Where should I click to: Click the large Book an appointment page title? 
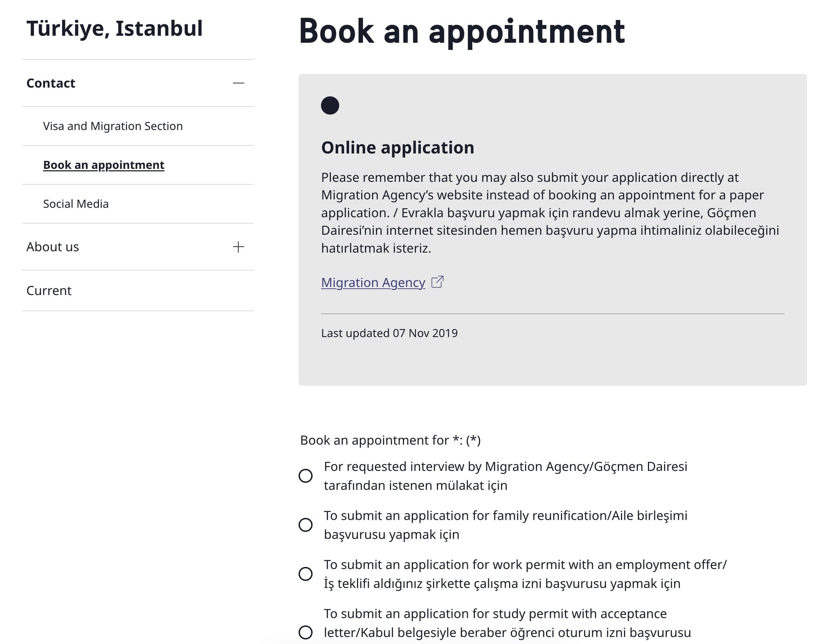click(462, 31)
